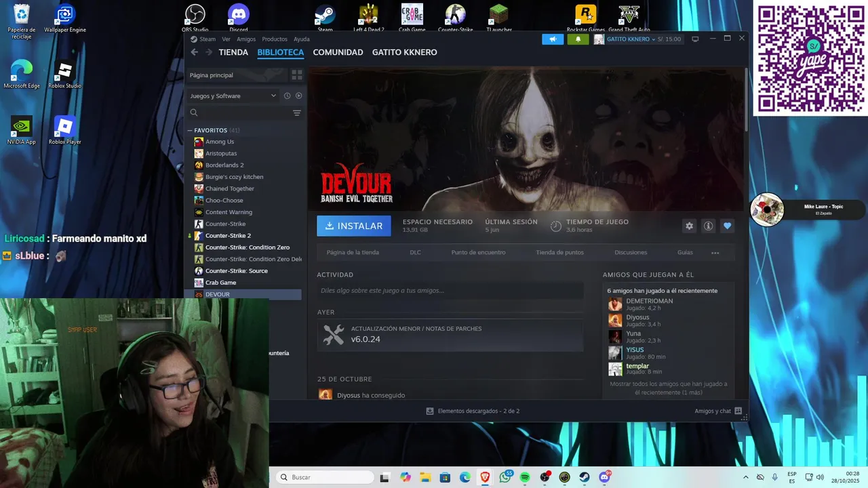Click the activity post input field
Viewport: 868px width, 488px height.
click(450, 291)
